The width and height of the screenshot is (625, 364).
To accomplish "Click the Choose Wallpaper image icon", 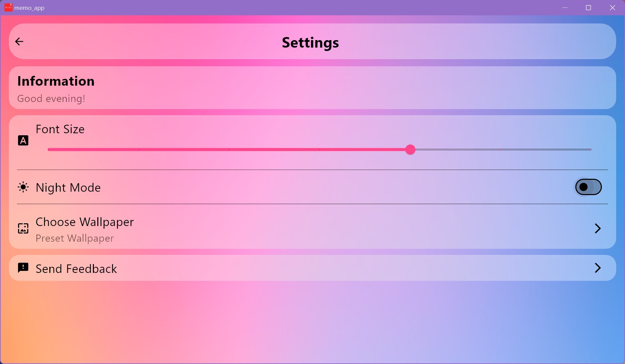I will 23,228.
